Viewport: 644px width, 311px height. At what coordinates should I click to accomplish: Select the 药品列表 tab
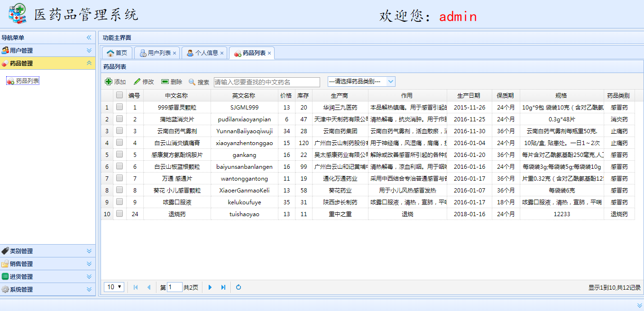251,53
